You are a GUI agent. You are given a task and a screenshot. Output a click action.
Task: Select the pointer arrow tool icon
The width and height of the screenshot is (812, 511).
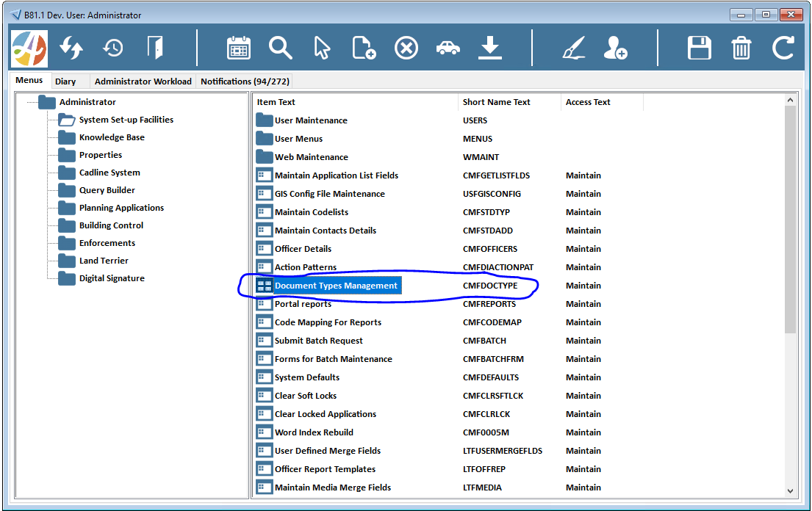[x=322, y=48]
